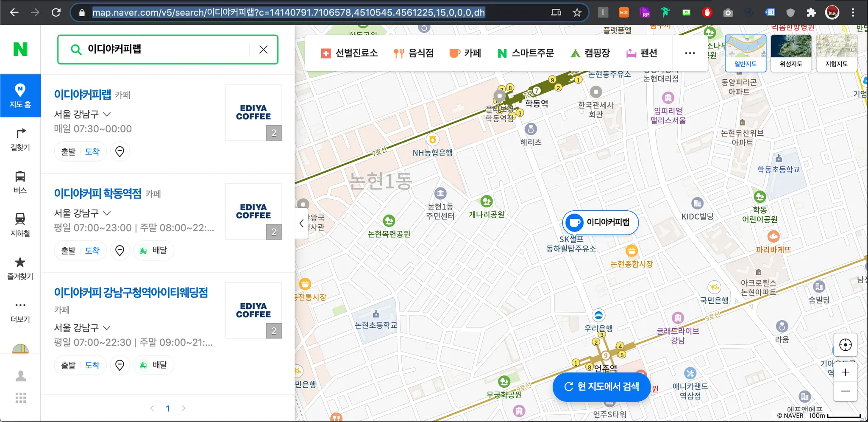Open the 이디야커피랩 photo thumbnail

click(253, 112)
